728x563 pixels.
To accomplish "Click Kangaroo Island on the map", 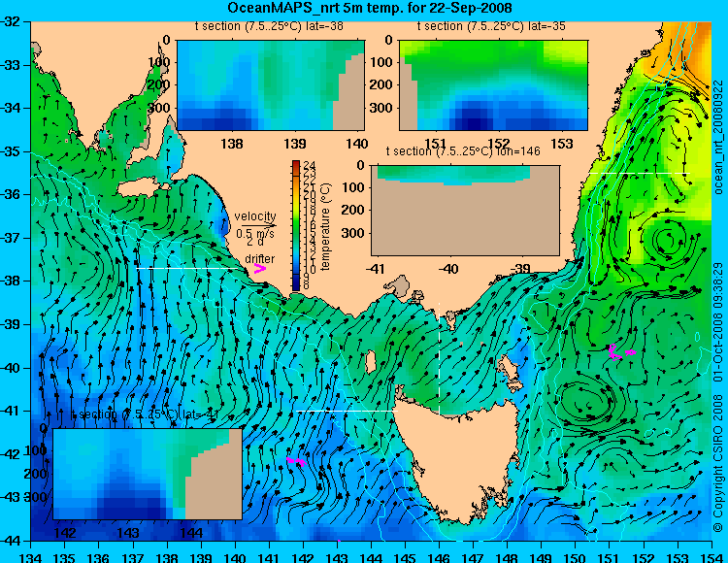I will (139, 188).
